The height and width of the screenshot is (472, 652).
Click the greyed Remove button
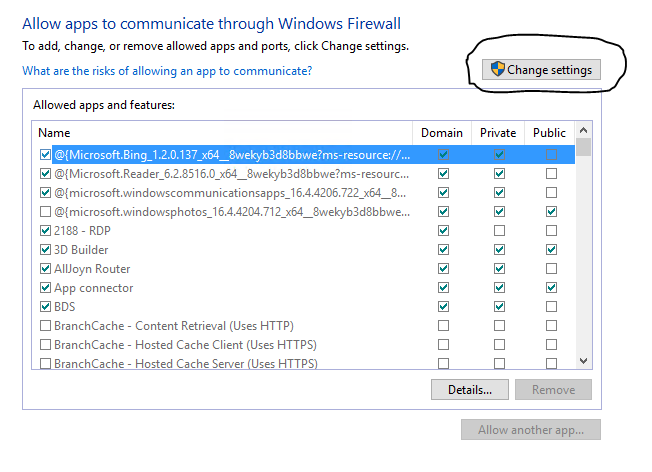553,390
